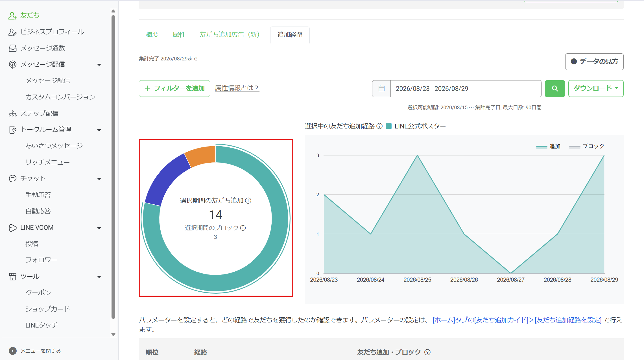Viewport: 644px width, 360px height.
Task: Click the LINE VOOM play icon
Action: click(x=12, y=228)
